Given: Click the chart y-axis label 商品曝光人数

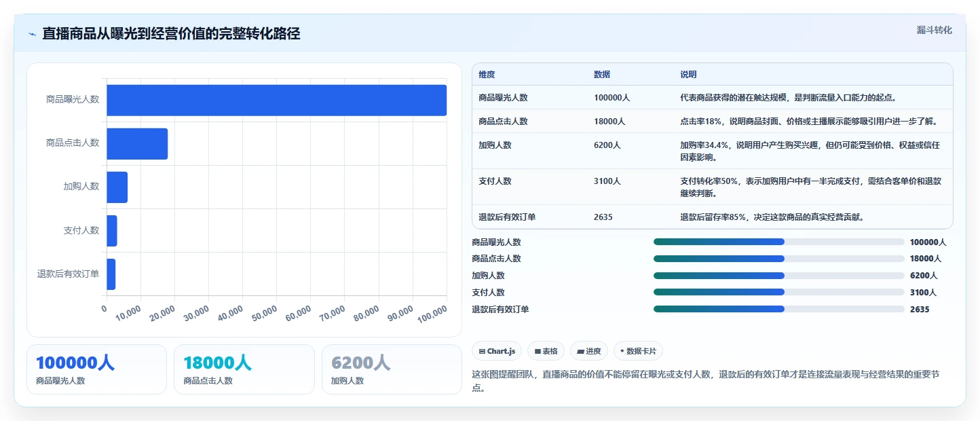Looking at the screenshot, I should pos(73,99).
